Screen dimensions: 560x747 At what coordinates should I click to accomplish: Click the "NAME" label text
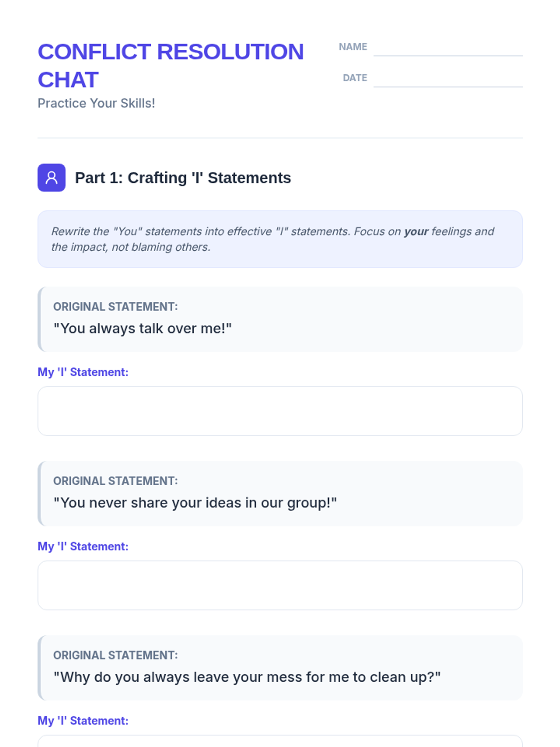point(353,47)
